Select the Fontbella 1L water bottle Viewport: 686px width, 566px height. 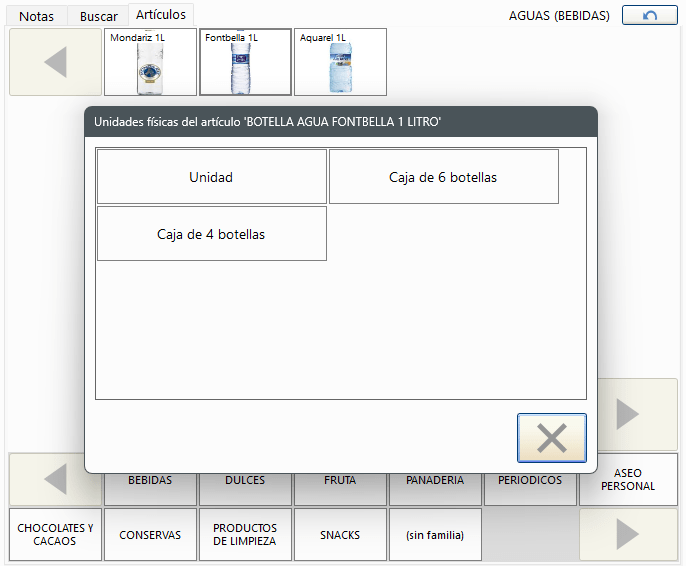coord(245,62)
